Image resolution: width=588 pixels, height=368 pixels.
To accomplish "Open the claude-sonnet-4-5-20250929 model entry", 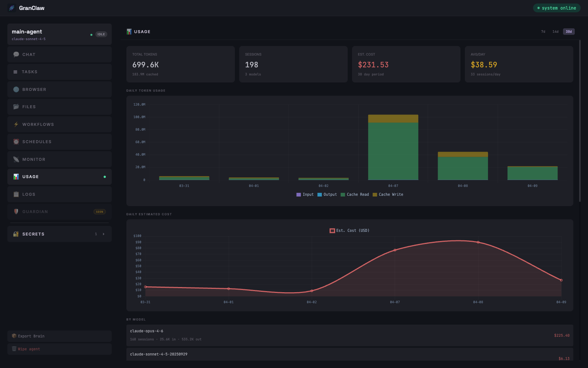I will pos(349,354).
